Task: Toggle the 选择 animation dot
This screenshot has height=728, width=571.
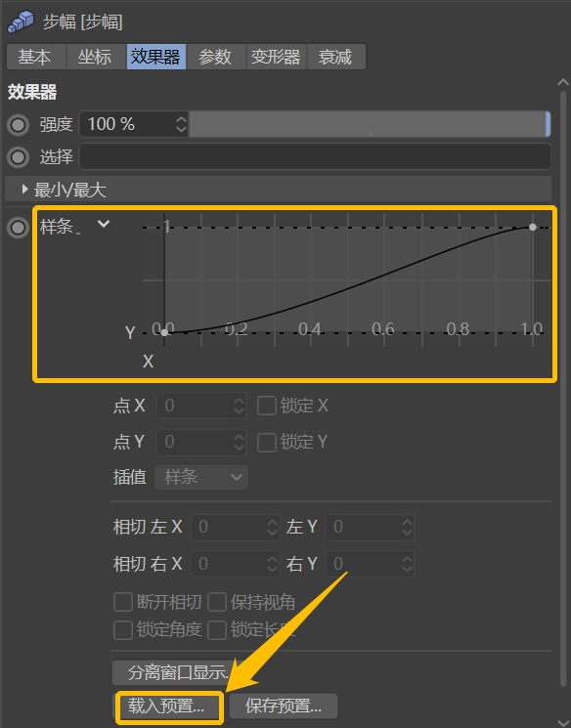Action: (19, 157)
